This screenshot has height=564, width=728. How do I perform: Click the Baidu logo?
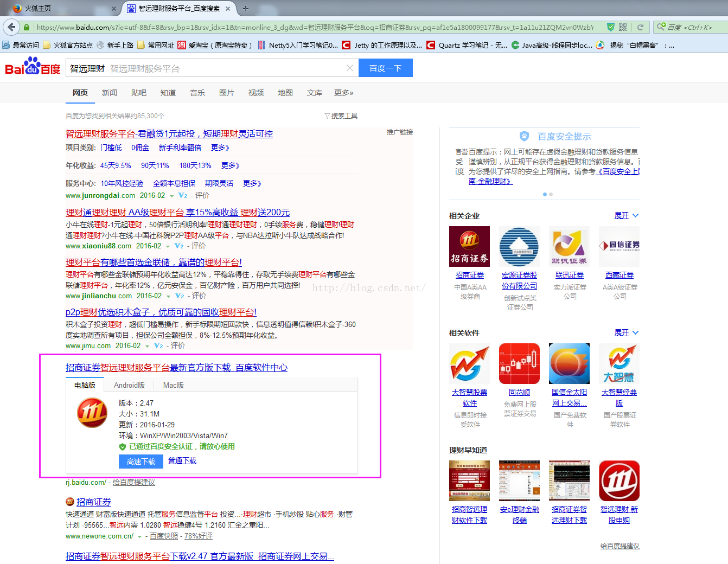[33, 67]
